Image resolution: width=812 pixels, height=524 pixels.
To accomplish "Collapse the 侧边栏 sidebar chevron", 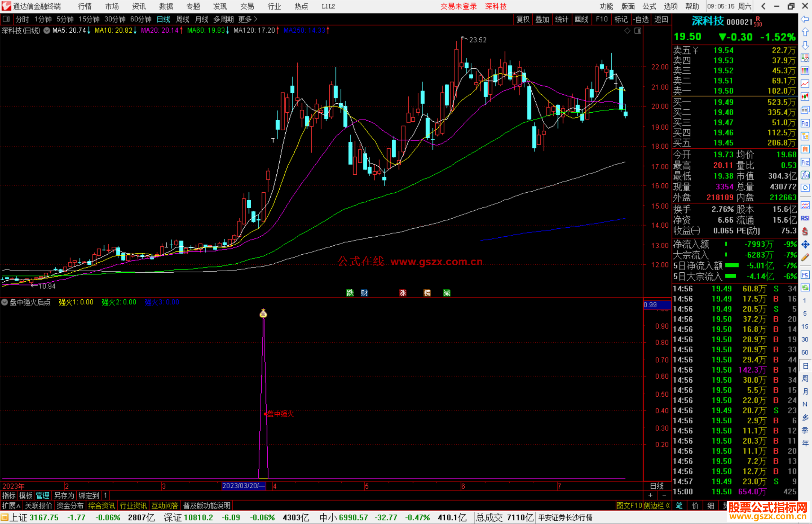I will 668,506.
